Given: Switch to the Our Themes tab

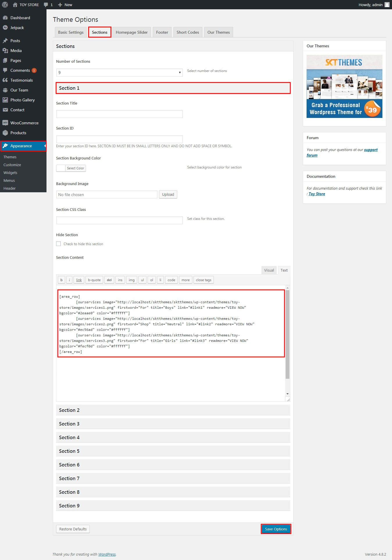Looking at the screenshot, I should [x=219, y=32].
